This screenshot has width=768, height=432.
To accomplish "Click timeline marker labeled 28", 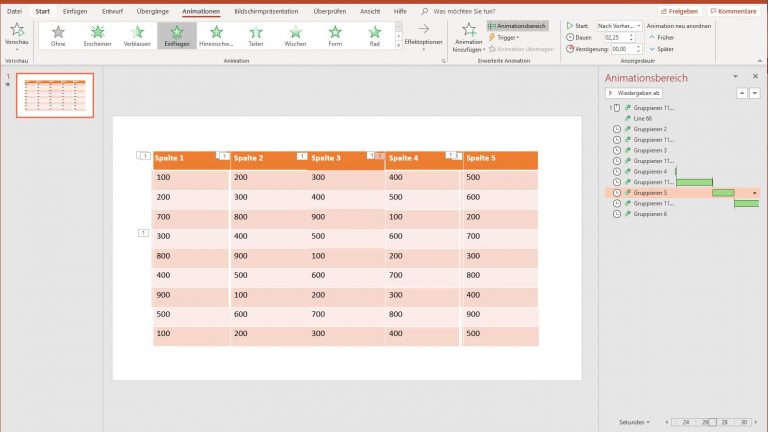I will tap(724, 422).
